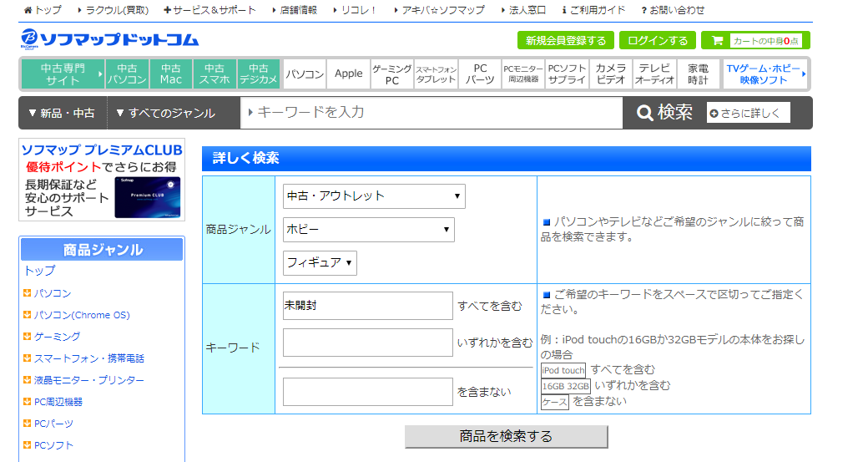This screenshot has height=462, width=868.
Task: Expand the 新品・中古 search filter
Action: (x=62, y=114)
